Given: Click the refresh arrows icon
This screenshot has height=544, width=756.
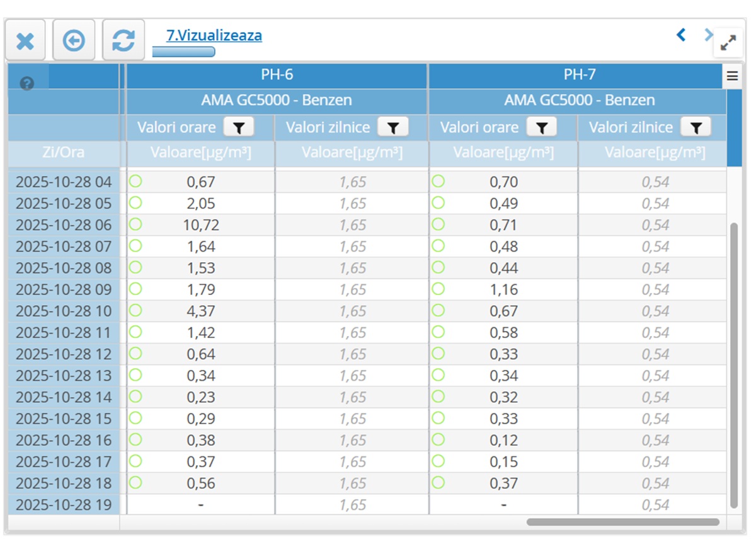Looking at the screenshot, I should pyautogui.click(x=123, y=41).
